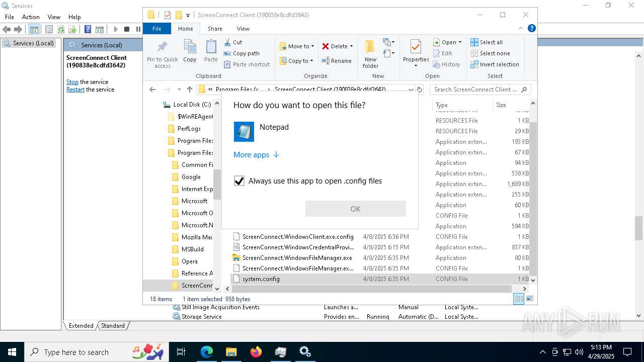Image resolution: width=644 pixels, height=362 pixels.
Task: Click the Size column header
Action: (510, 105)
